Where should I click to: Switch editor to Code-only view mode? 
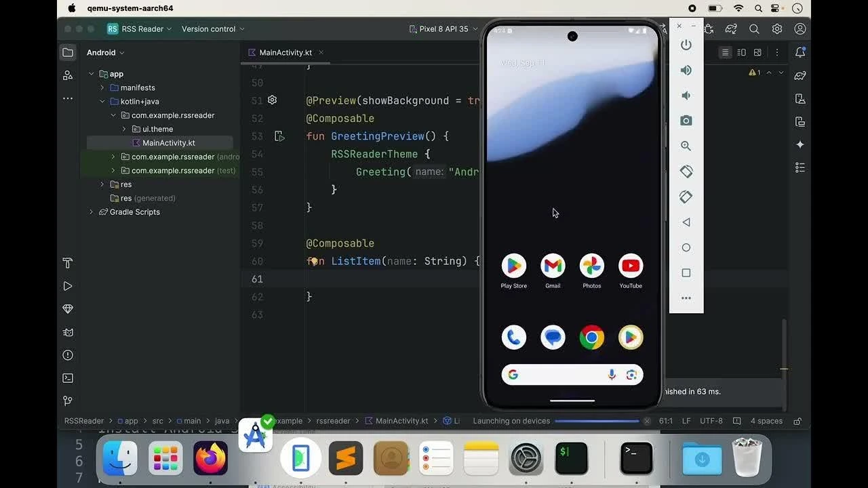click(725, 53)
